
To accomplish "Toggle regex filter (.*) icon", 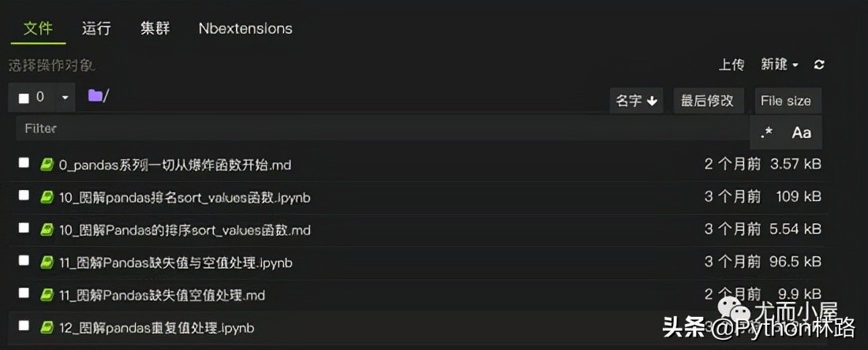I will click(x=767, y=132).
